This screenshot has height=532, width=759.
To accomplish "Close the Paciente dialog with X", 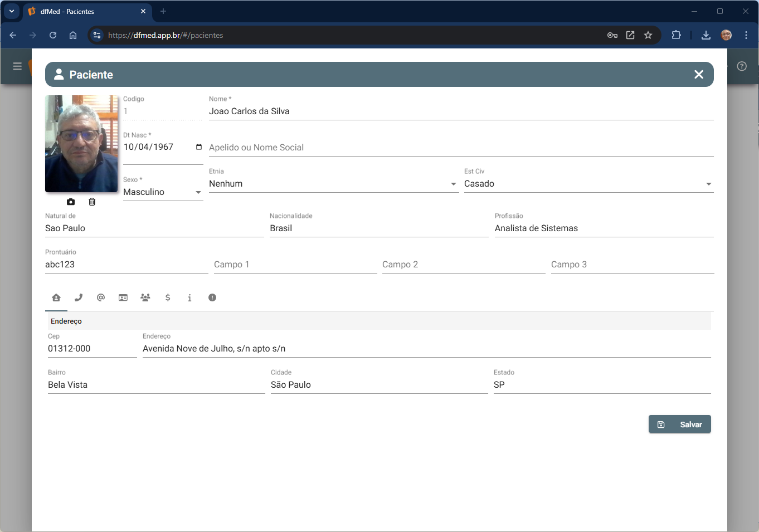I will [699, 75].
